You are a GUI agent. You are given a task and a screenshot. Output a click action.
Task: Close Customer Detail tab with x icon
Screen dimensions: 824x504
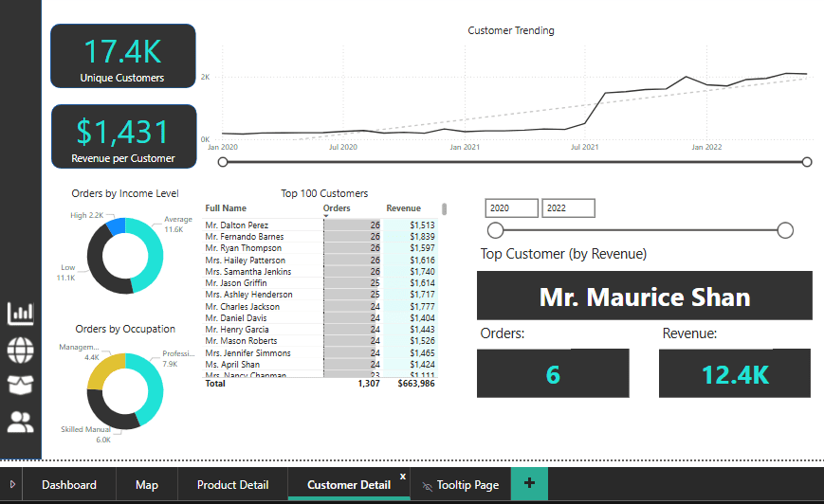(x=403, y=477)
